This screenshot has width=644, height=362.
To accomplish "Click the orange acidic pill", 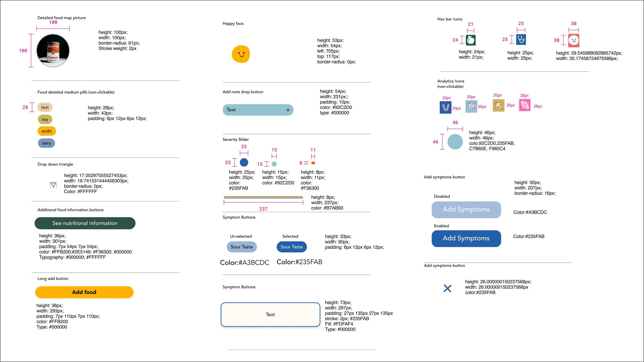I will 47,131.
